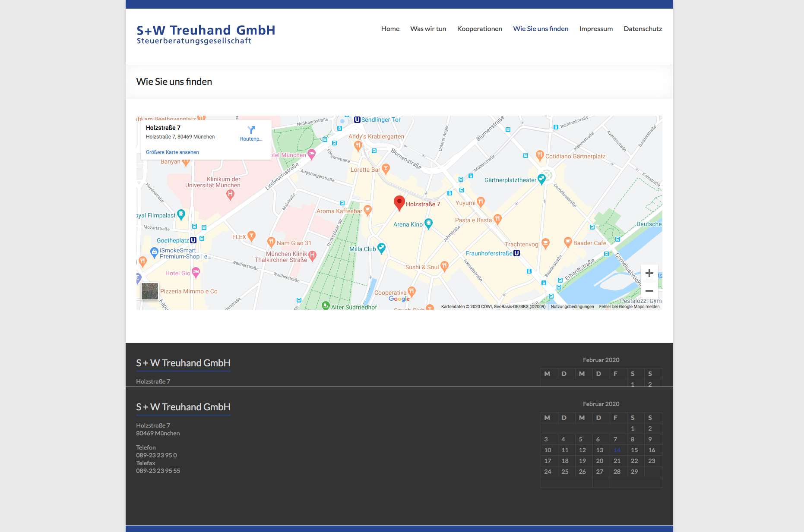This screenshot has height=532, width=804.
Task: Select Gärtnerplatztheater map marker
Action: coord(541,179)
